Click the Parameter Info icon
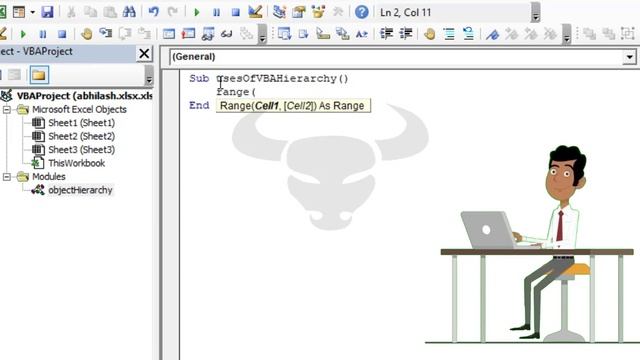Image resolution: width=640 pixels, height=360 pixels. point(342,34)
